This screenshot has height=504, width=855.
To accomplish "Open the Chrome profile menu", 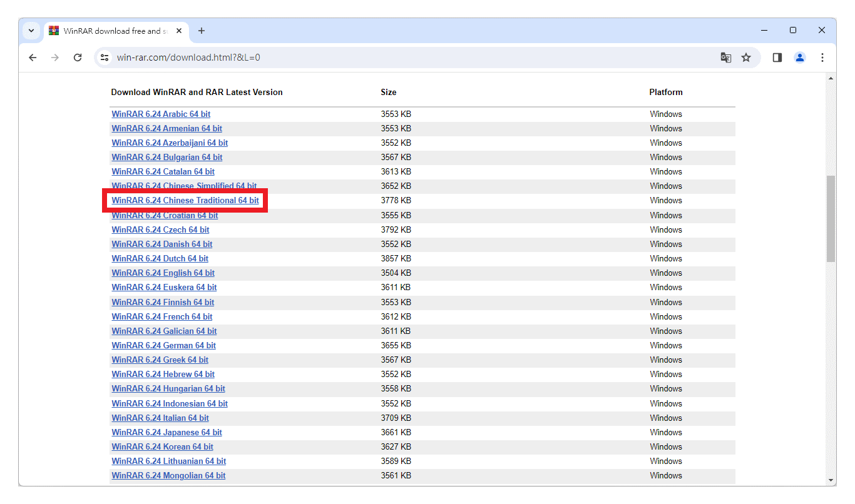I will click(800, 58).
